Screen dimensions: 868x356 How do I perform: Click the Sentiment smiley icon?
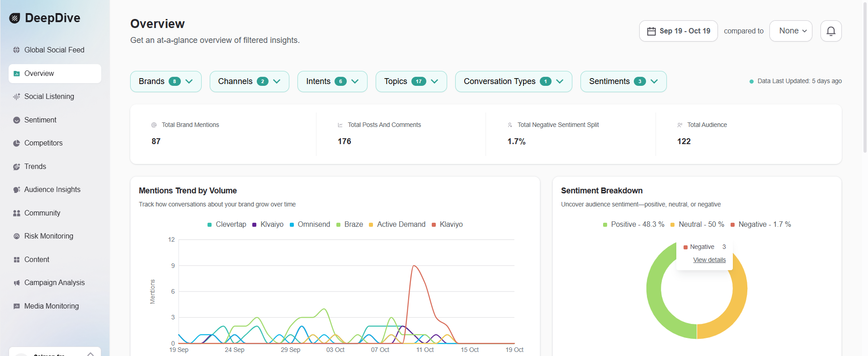[x=17, y=120]
